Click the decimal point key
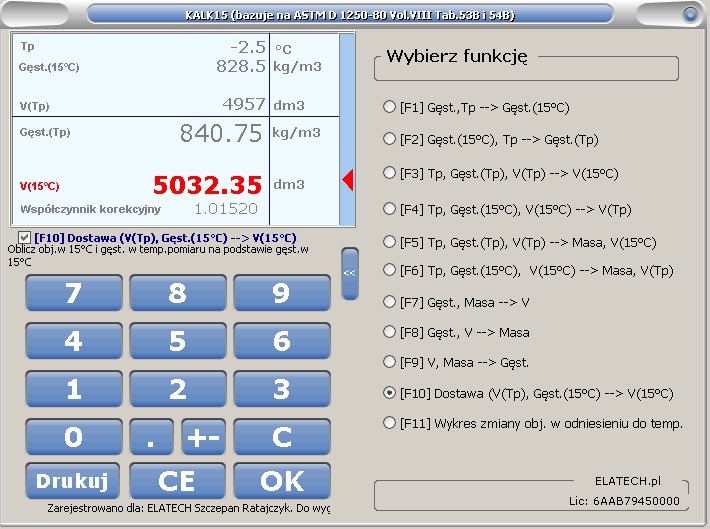The height and width of the screenshot is (529, 710). pos(151,437)
